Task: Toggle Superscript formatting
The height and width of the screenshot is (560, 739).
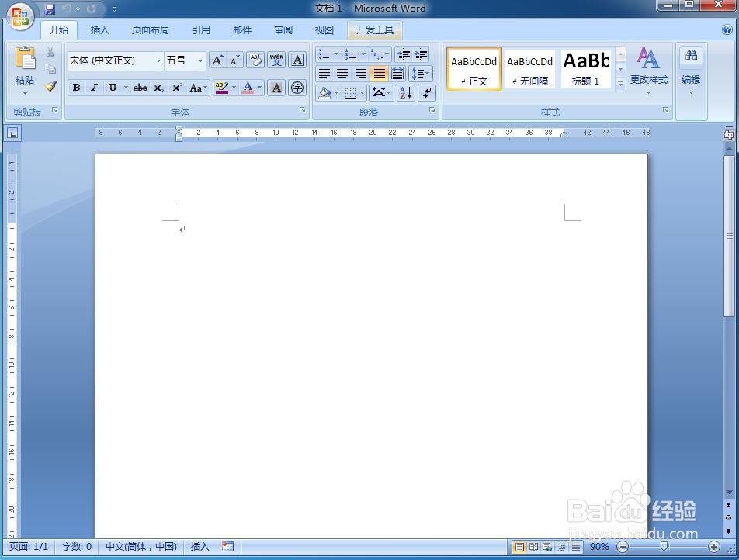Action: pos(177,88)
